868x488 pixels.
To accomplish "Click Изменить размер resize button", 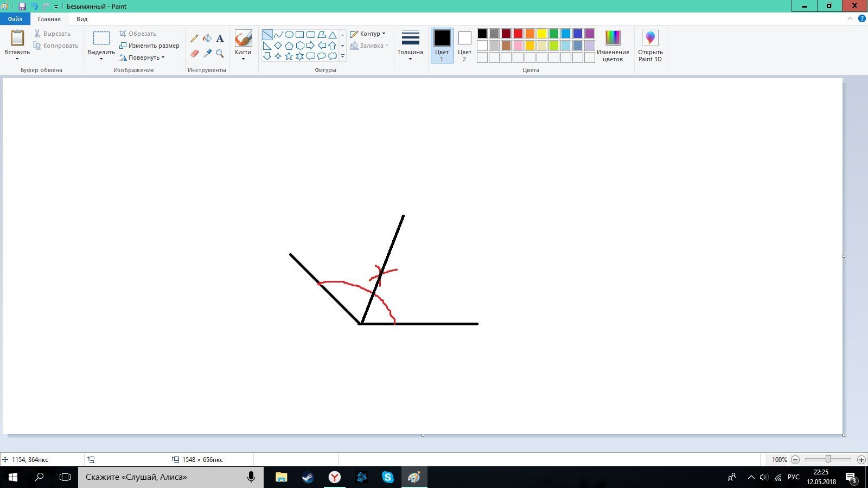I will click(x=149, y=46).
